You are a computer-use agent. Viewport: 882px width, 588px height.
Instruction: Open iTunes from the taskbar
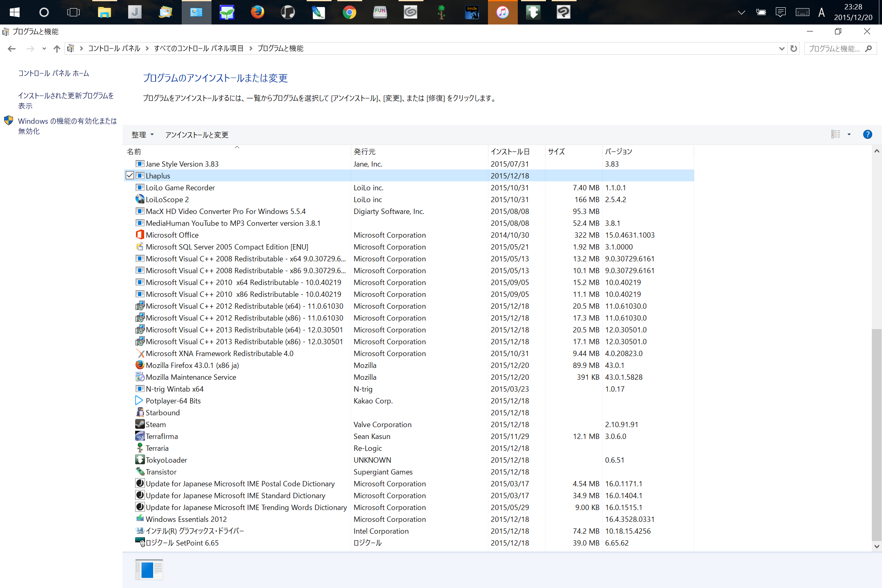(x=502, y=12)
